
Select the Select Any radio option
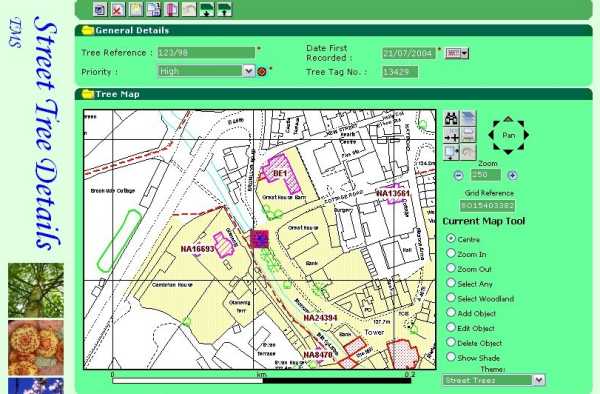point(451,283)
